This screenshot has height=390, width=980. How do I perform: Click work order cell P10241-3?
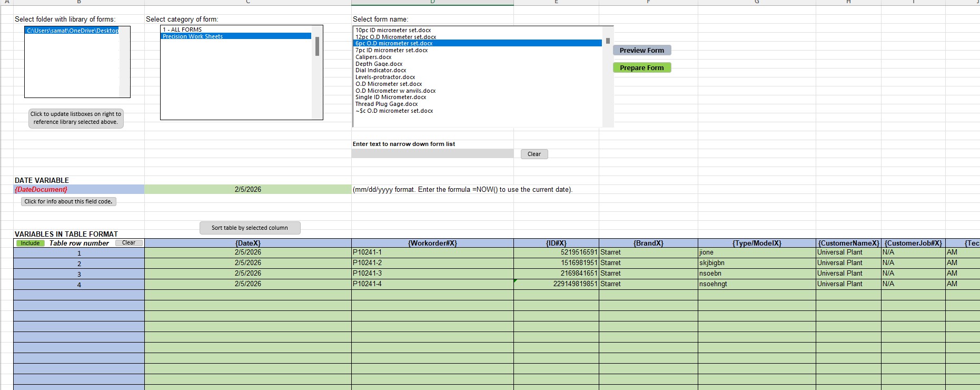(432, 274)
